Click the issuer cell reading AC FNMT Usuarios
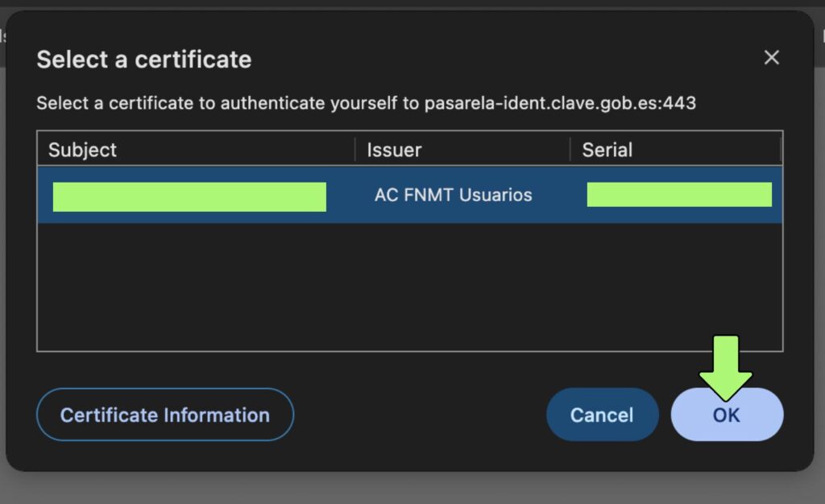825x504 pixels. tap(453, 195)
